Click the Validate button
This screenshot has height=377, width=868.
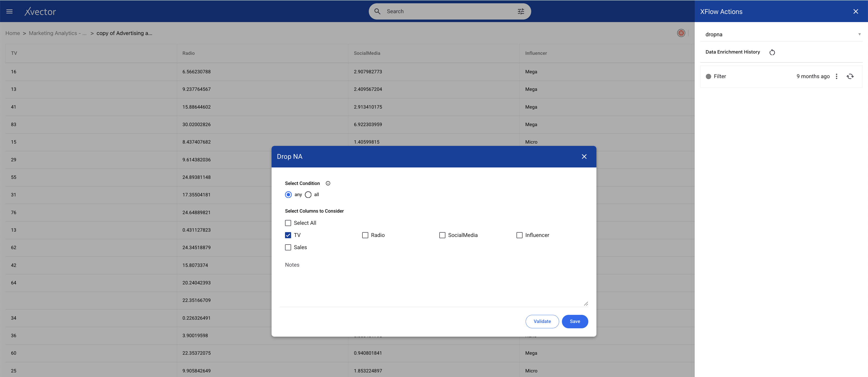[x=542, y=321]
